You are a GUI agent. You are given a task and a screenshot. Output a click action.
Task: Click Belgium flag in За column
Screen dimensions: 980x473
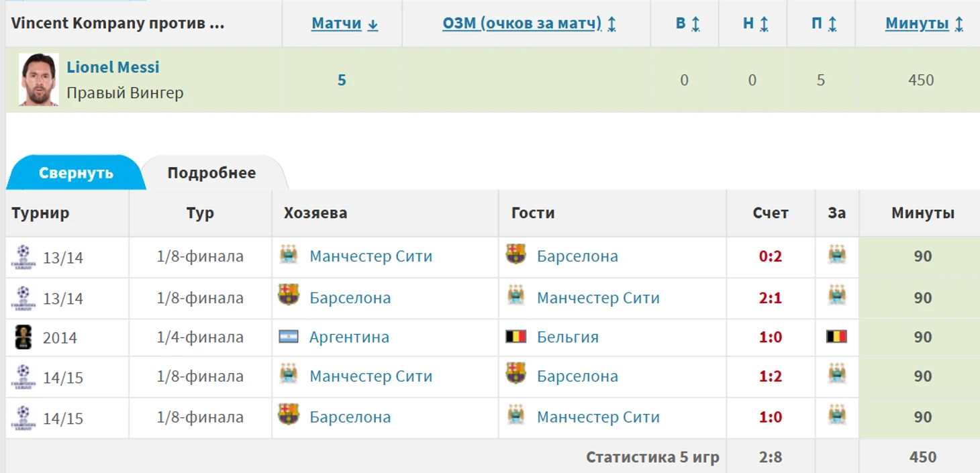[836, 336]
